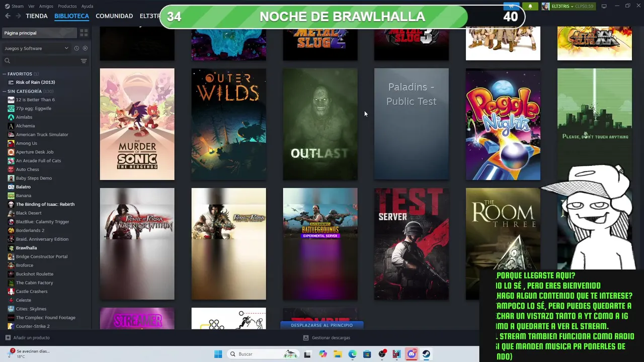The image size is (644, 362).
Task: Click the Aimlabs game icon
Action: tap(11, 117)
